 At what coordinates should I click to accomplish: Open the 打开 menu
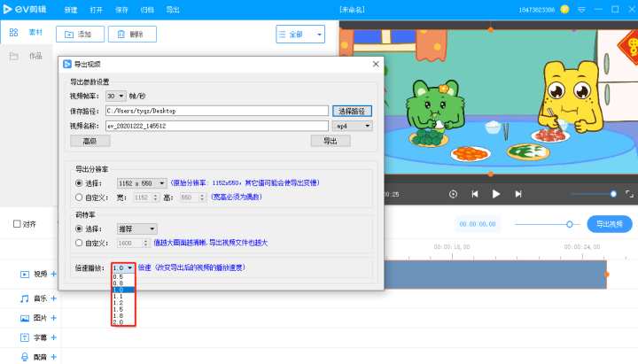(x=96, y=10)
